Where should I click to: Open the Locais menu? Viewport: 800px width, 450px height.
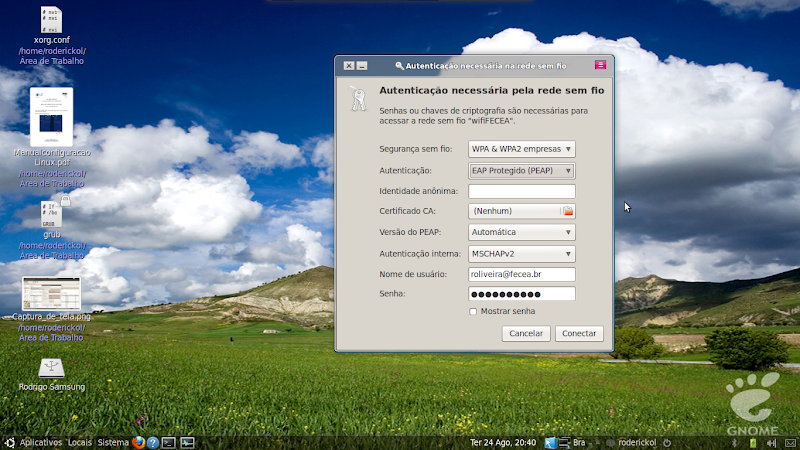pos(80,442)
